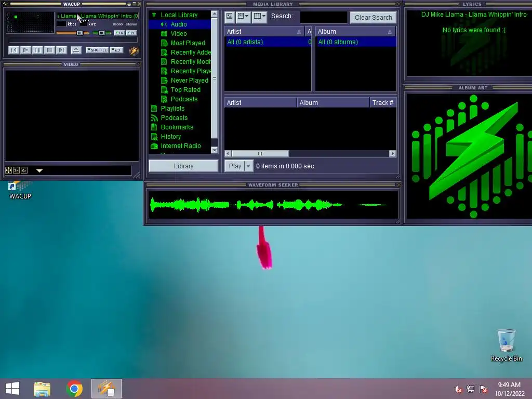Sort by Album column in top pane

[355, 32]
